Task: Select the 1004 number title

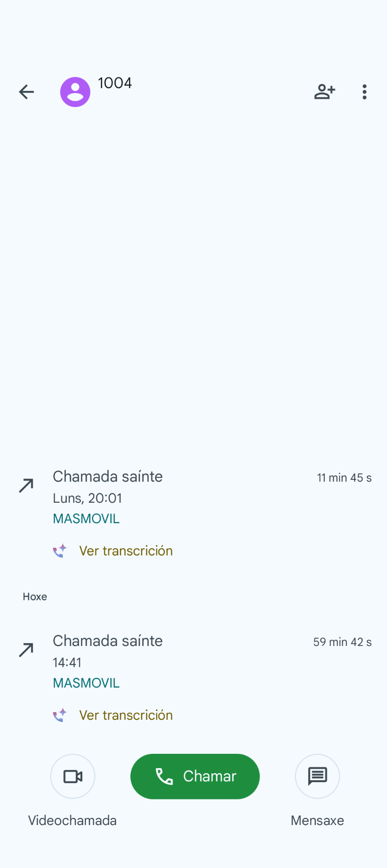Action: [115, 83]
